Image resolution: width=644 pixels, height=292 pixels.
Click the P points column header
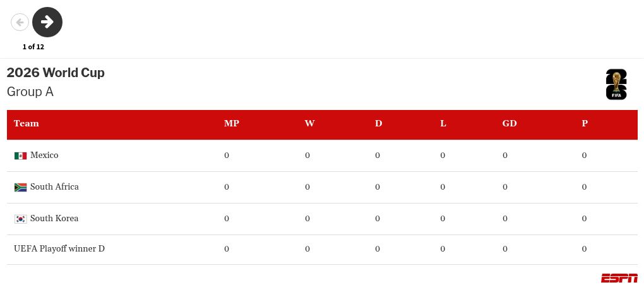[585, 123]
